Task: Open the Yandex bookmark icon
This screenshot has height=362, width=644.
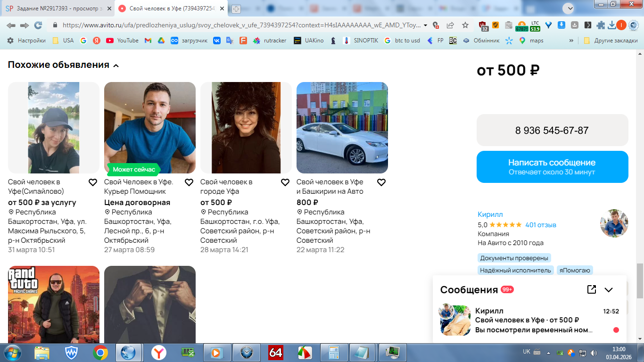Action: click(x=97, y=41)
